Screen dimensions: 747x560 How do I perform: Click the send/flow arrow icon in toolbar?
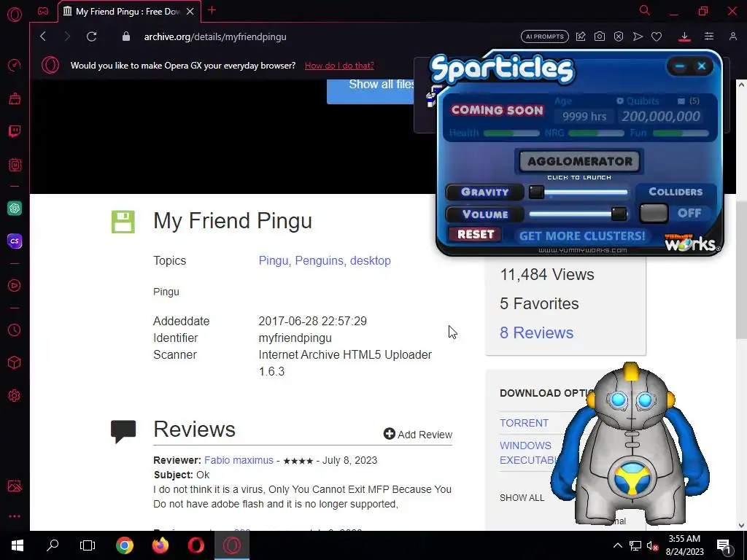(638, 36)
